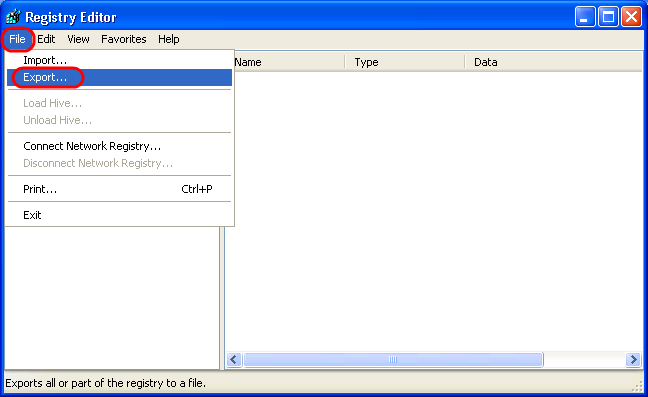The height and width of the screenshot is (397, 648).
Task: Open the File menu
Action: pos(17,39)
